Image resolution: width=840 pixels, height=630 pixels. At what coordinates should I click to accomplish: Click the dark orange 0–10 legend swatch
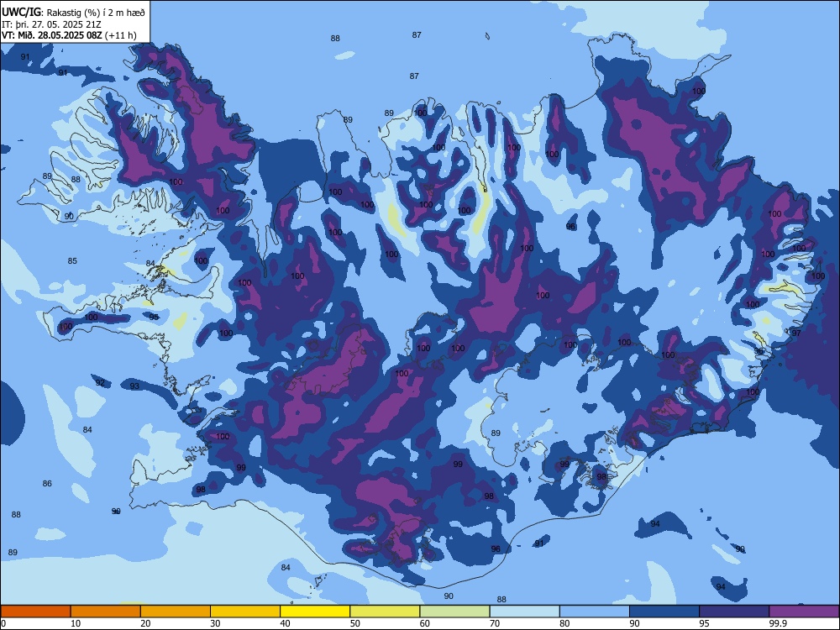(x=35, y=612)
